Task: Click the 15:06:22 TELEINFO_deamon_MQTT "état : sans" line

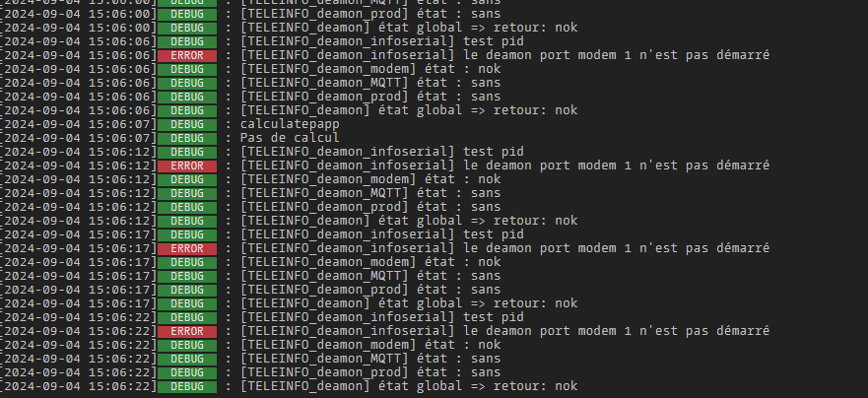Action: (x=370, y=360)
